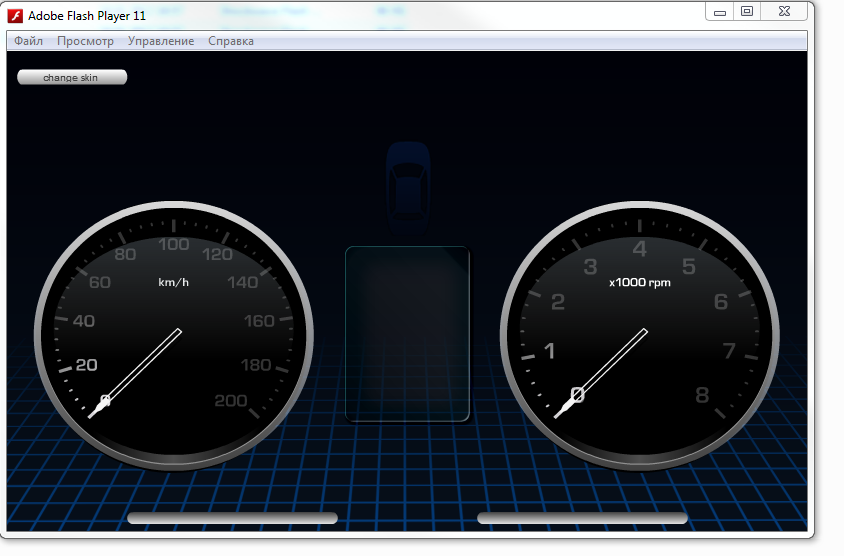Click the number 8 on the tachometer
The height and width of the screenshot is (556, 844).
(702, 395)
